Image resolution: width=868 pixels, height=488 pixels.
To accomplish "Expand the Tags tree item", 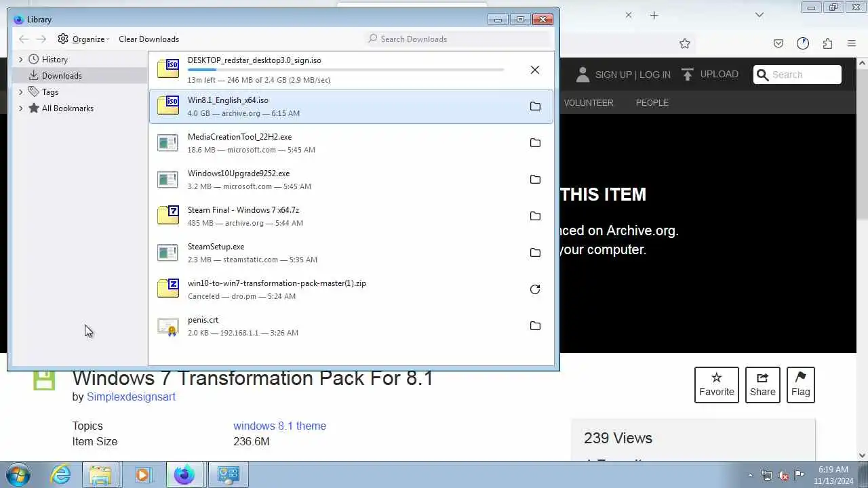I will [x=20, y=92].
